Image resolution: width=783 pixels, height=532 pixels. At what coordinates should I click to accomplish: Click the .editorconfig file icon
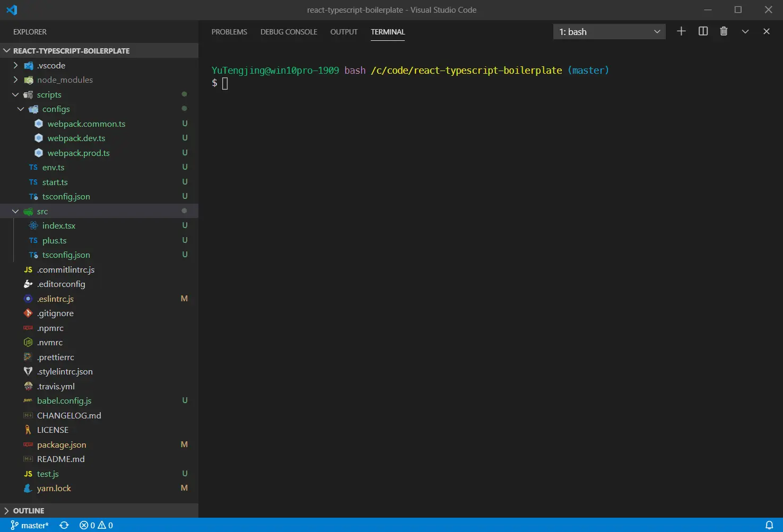[x=28, y=284]
